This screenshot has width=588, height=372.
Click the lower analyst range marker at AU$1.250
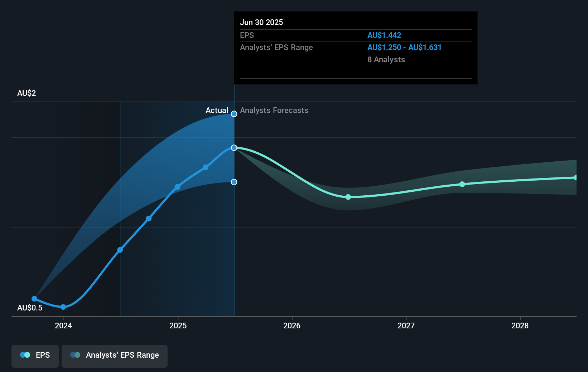tap(234, 182)
